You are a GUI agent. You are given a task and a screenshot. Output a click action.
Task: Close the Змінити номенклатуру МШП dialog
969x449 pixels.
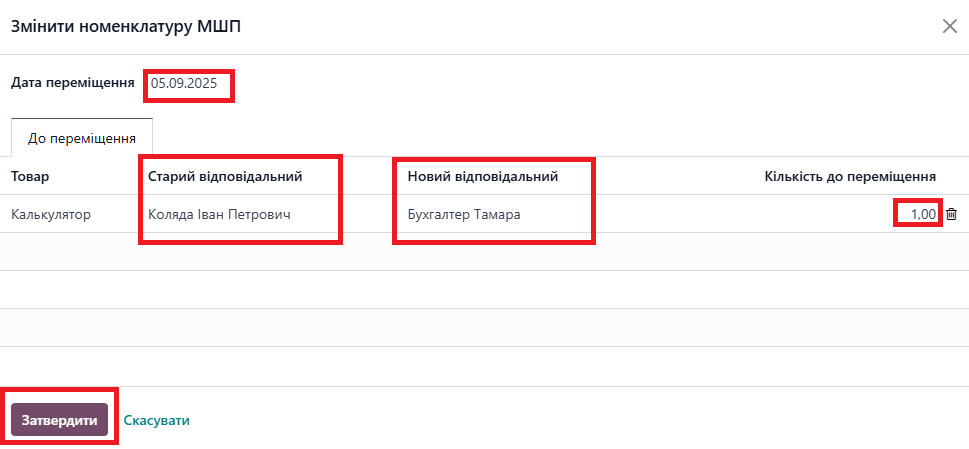tap(950, 27)
